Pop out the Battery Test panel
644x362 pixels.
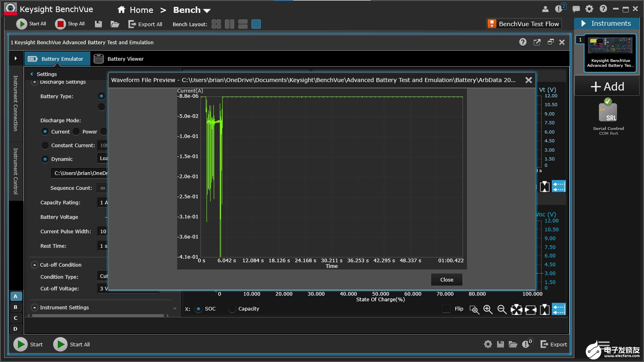537,42
